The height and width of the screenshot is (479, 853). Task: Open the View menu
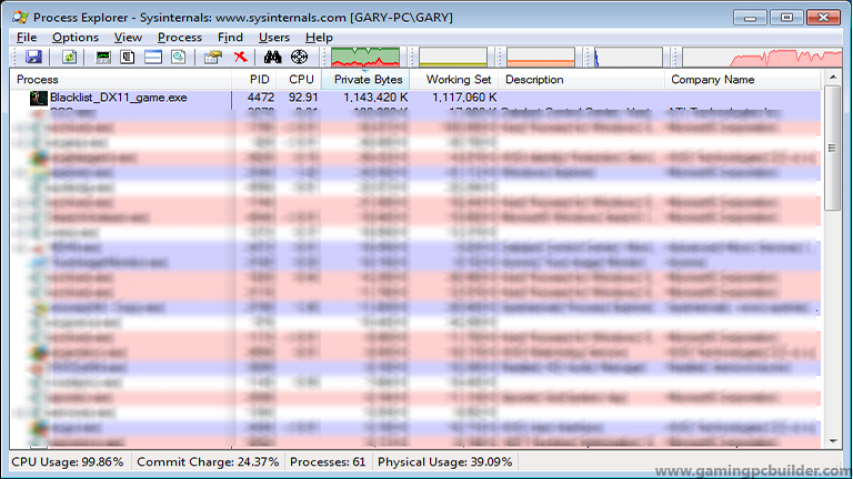(x=128, y=37)
